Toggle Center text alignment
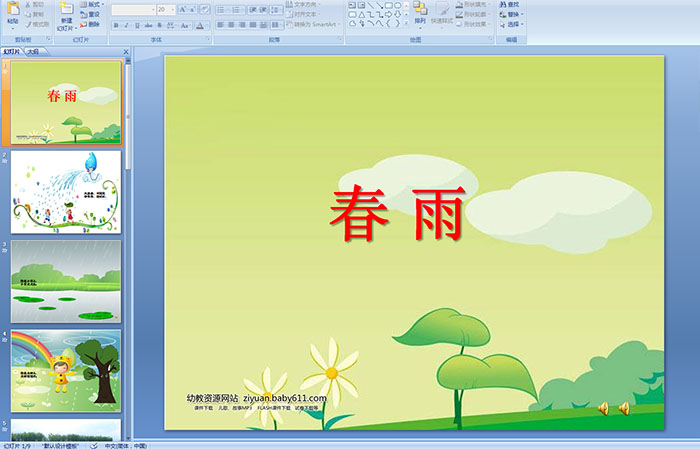The image size is (700, 449). [231, 25]
